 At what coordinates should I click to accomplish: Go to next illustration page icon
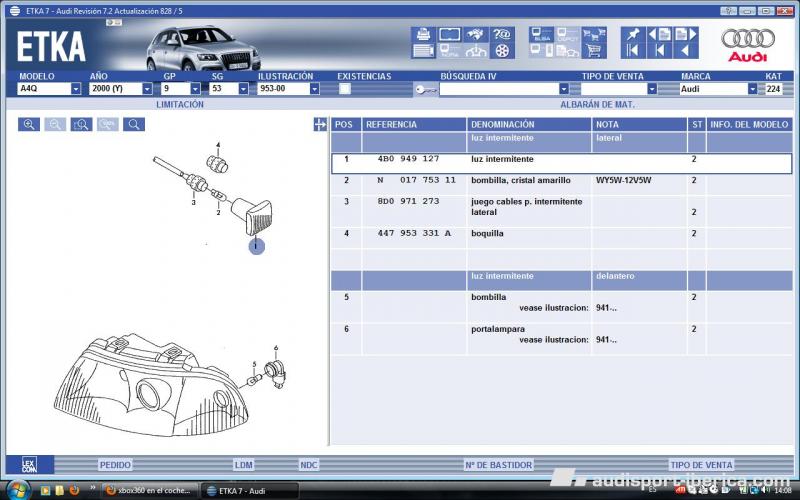point(686,35)
